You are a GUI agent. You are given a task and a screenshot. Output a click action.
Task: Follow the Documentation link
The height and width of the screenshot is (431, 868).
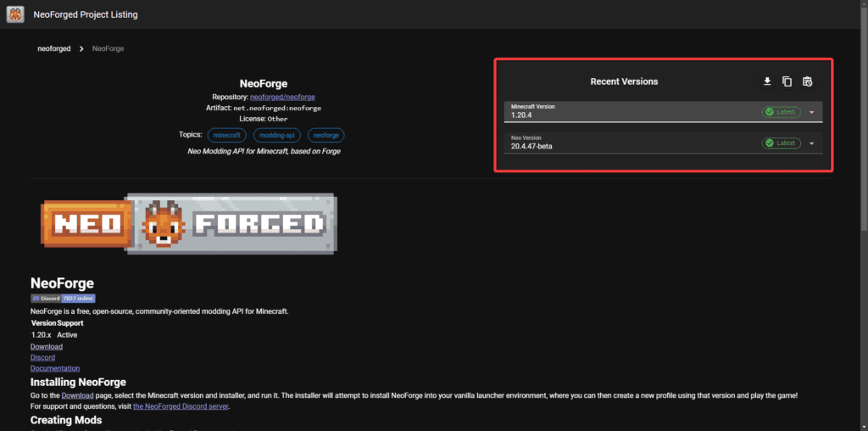point(55,368)
